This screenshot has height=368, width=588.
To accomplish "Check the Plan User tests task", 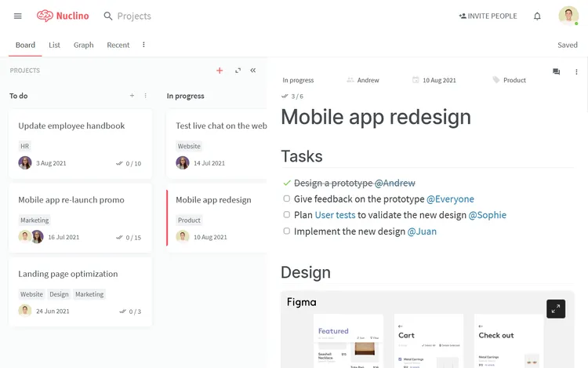I will coord(287,214).
